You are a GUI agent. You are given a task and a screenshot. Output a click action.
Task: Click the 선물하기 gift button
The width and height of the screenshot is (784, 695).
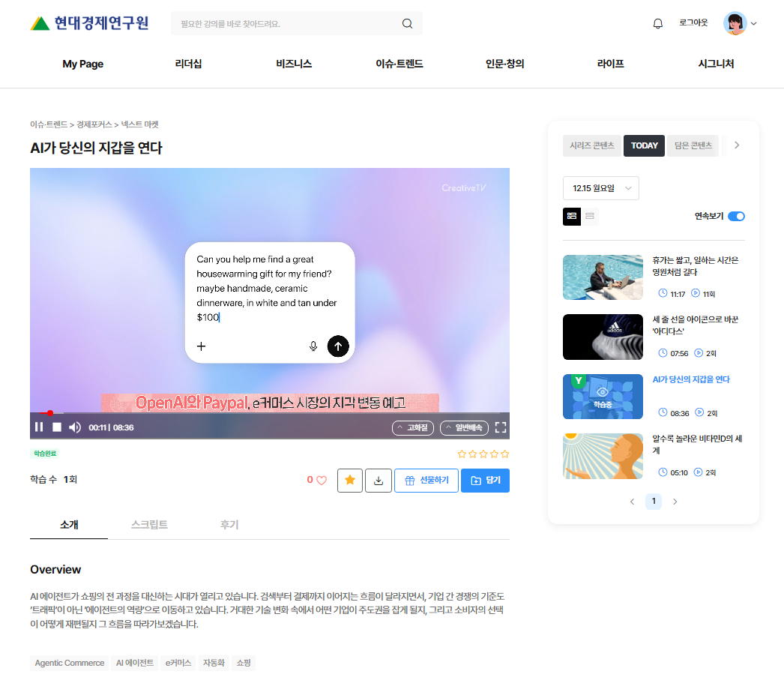click(x=426, y=480)
